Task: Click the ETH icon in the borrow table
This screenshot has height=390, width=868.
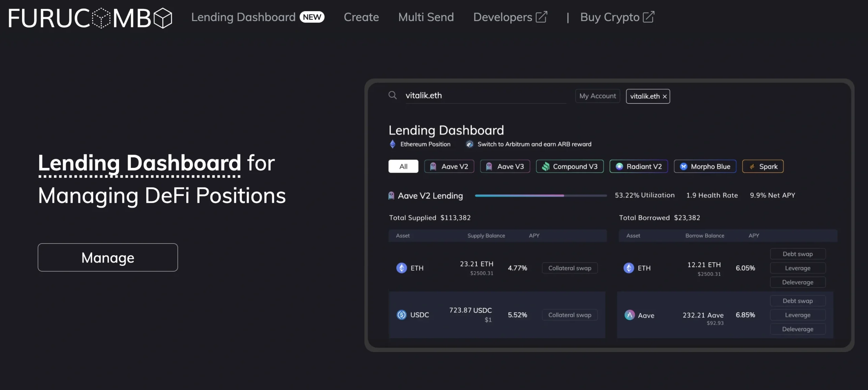Action: click(629, 268)
